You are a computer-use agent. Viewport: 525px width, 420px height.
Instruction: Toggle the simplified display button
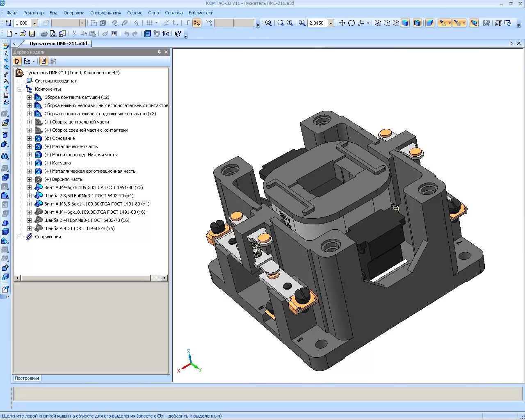pyautogui.click(x=474, y=23)
